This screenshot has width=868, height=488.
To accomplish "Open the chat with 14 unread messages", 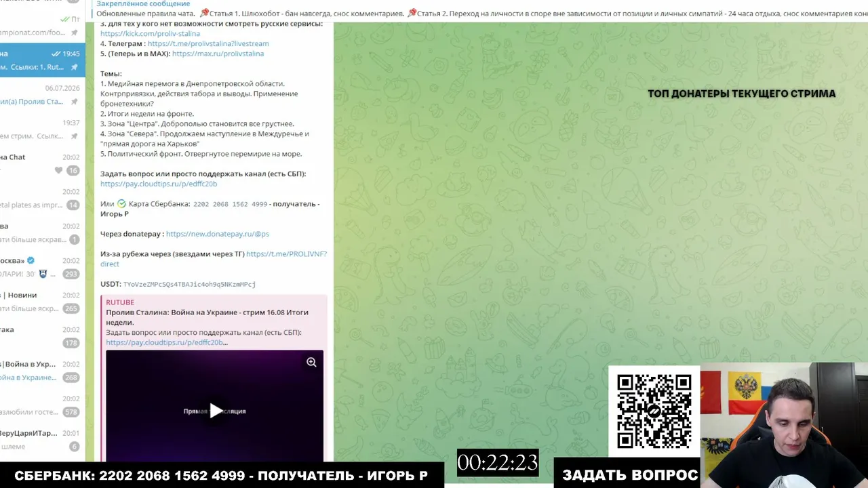I will click(42, 199).
